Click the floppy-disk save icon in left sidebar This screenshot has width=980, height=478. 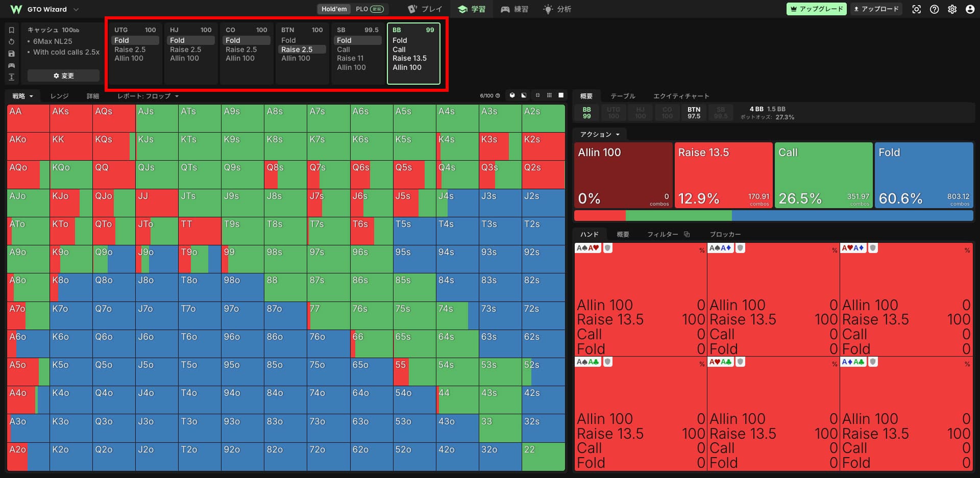click(x=11, y=54)
